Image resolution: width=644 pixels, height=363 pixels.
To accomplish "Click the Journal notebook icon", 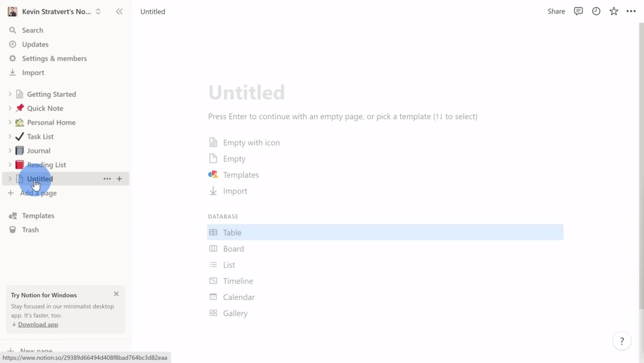I will [x=20, y=150].
